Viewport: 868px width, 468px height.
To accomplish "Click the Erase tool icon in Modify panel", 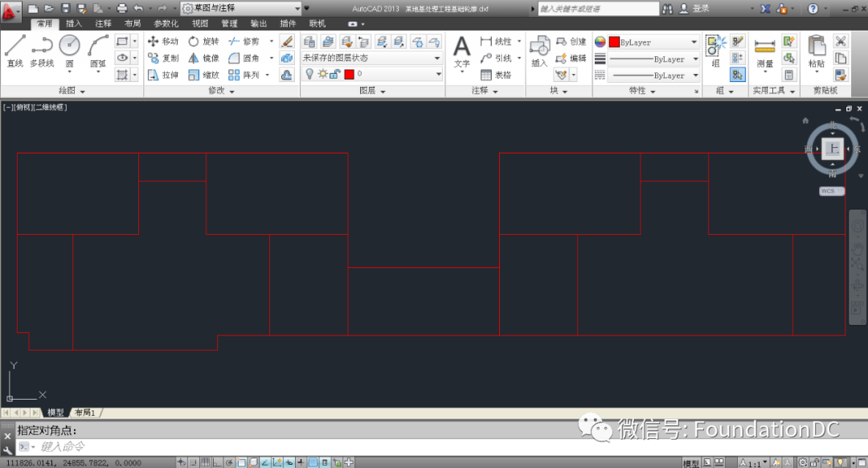I will (287, 41).
